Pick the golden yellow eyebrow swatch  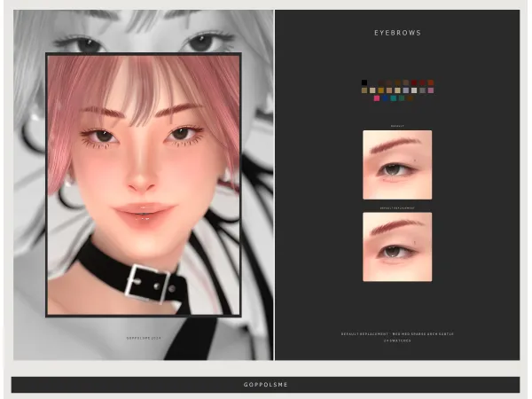click(x=380, y=90)
